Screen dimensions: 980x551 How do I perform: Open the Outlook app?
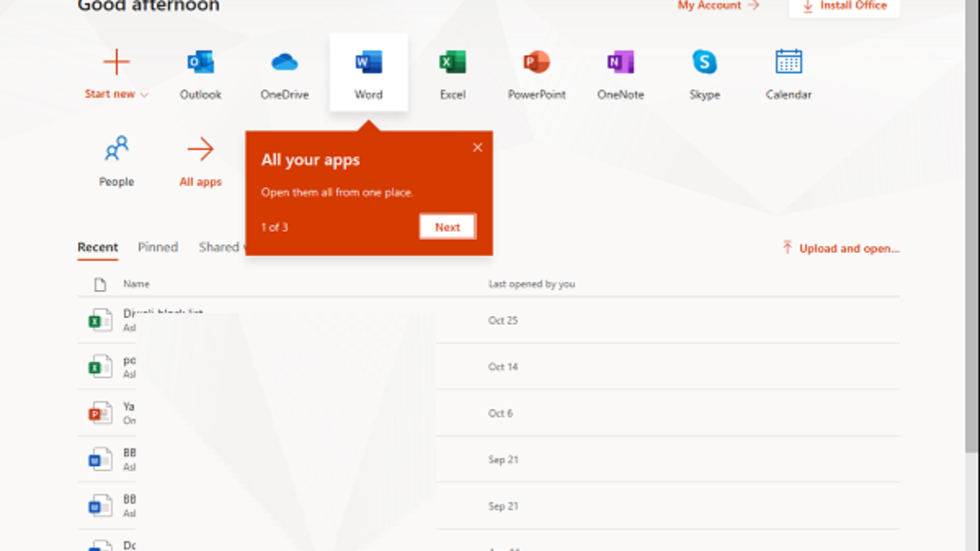(200, 73)
